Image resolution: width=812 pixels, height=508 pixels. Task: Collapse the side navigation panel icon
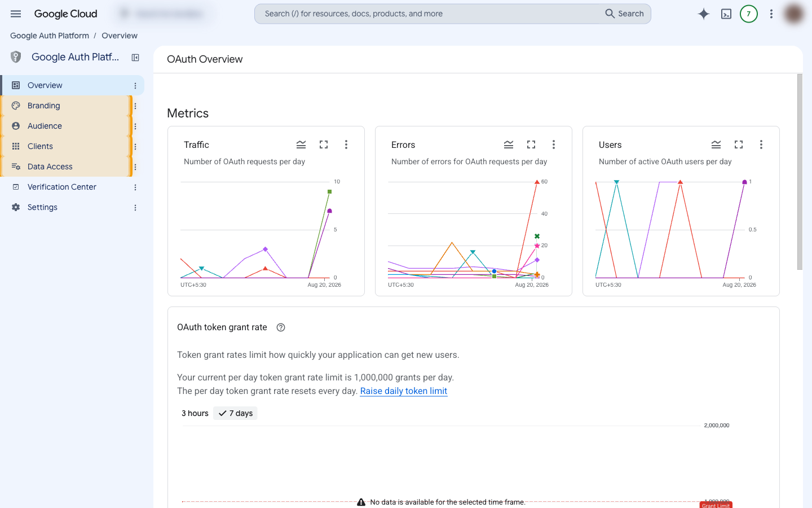click(x=135, y=57)
